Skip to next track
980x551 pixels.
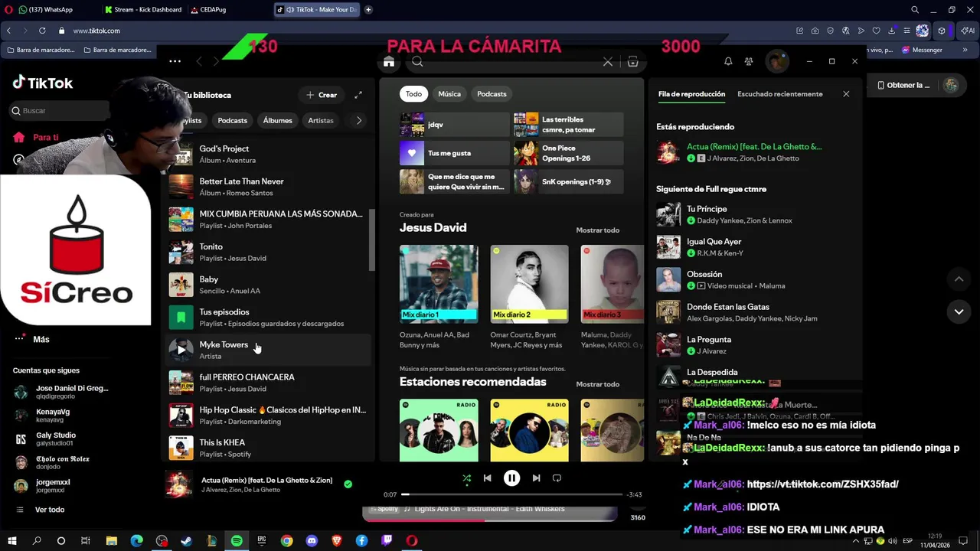(x=536, y=478)
